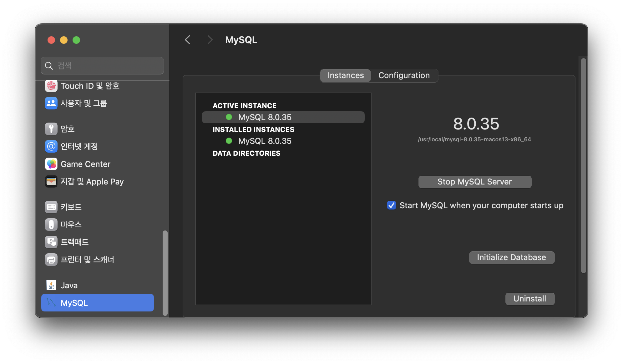The width and height of the screenshot is (623, 364).
Task: Go back with the left chevron
Action: (x=188, y=40)
